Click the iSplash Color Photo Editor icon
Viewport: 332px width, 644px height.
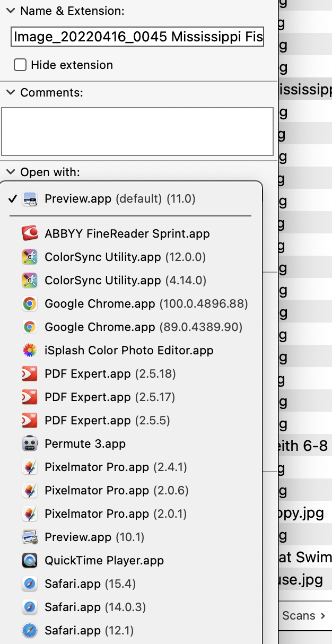click(x=30, y=350)
